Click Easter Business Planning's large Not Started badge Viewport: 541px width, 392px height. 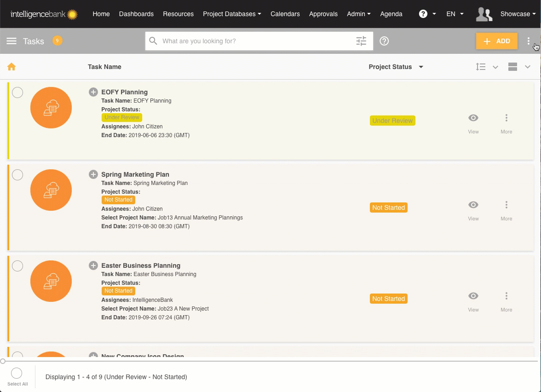pyautogui.click(x=388, y=299)
